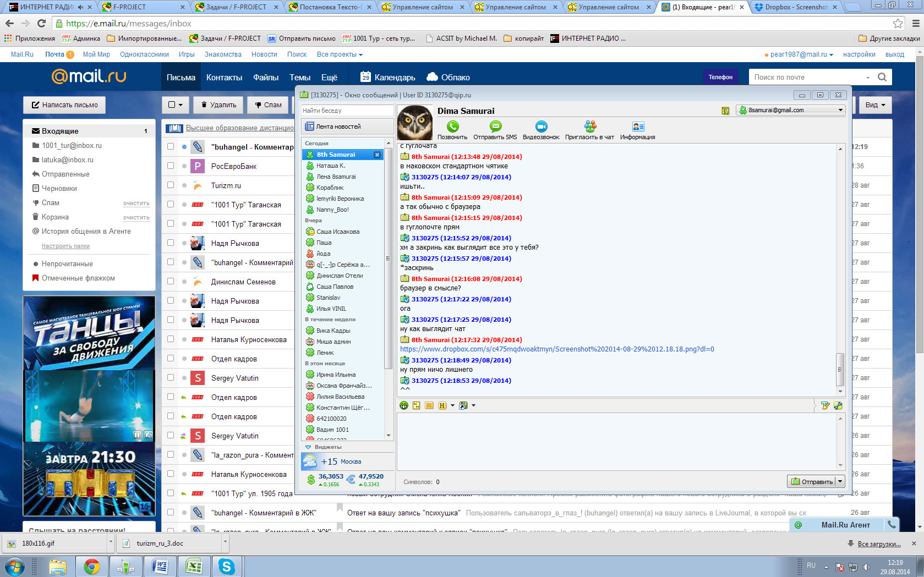Open the Календарь icon in mail.ru header

point(365,77)
